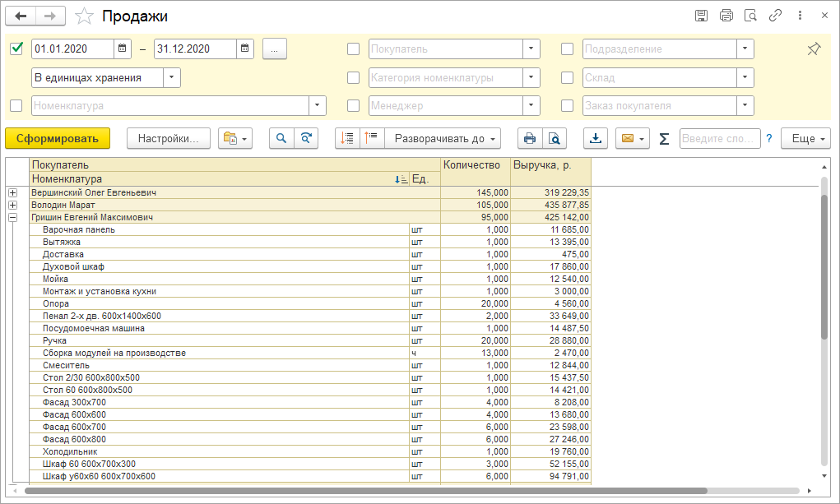Click the link chain icon in title bar
840x504 pixels.
(x=775, y=16)
